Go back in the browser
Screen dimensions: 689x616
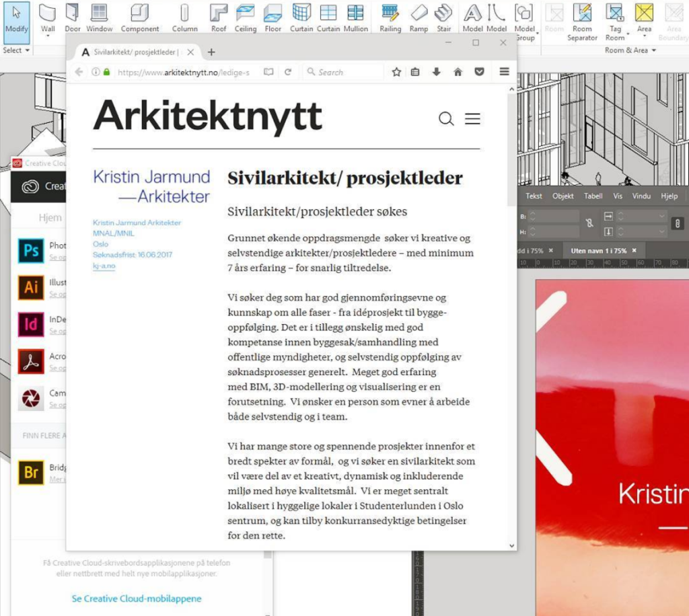click(x=79, y=72)
